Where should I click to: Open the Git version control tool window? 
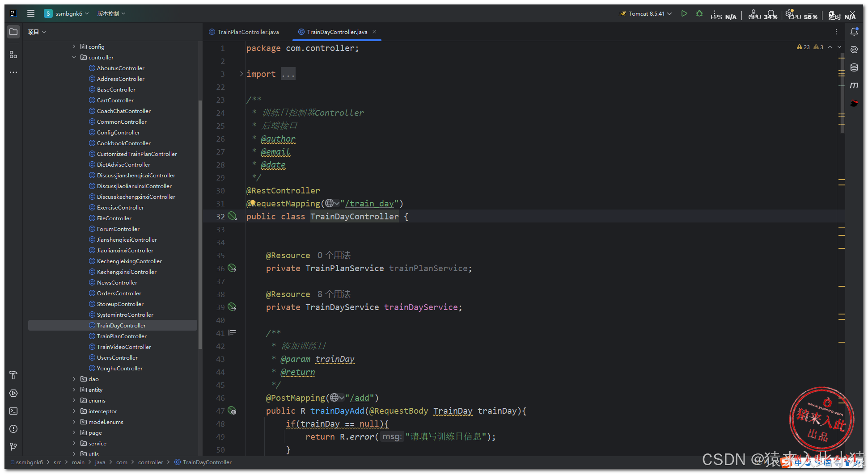point(13,446)
